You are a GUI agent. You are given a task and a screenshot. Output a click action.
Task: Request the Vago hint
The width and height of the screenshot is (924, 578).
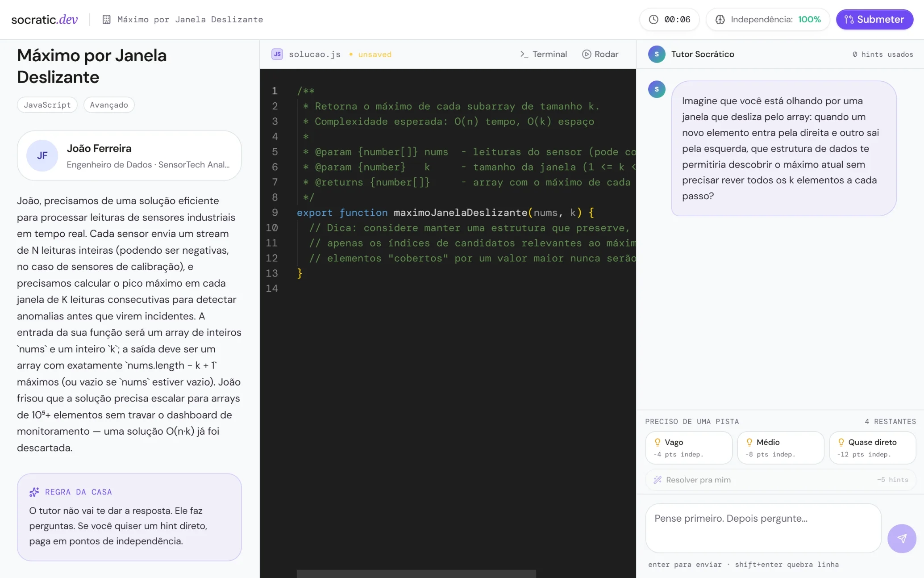(689, 448)
